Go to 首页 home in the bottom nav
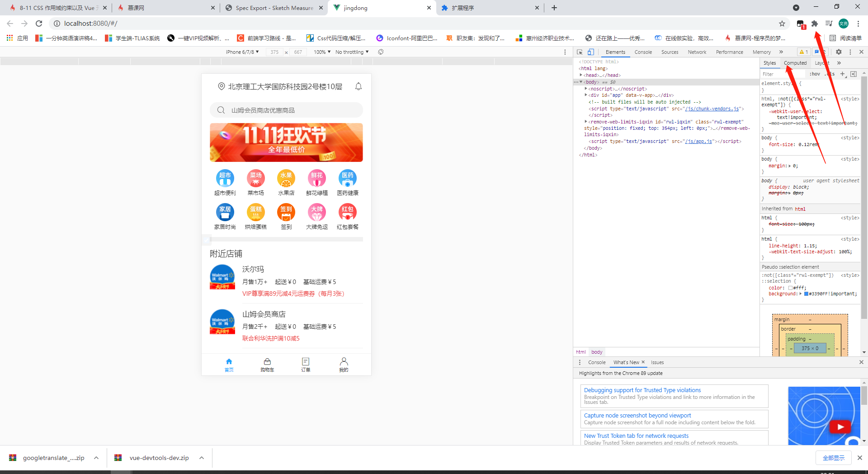 229,365
